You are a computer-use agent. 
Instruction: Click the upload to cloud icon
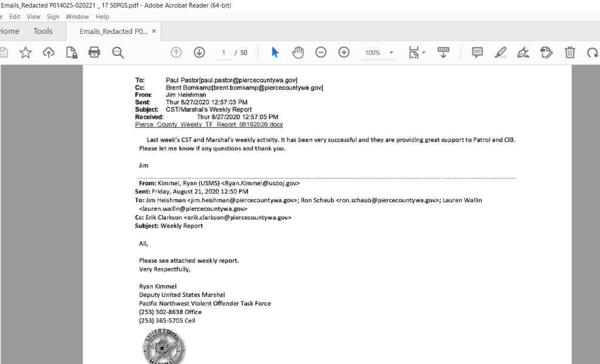pyautogui.click(x=49, y=53)
